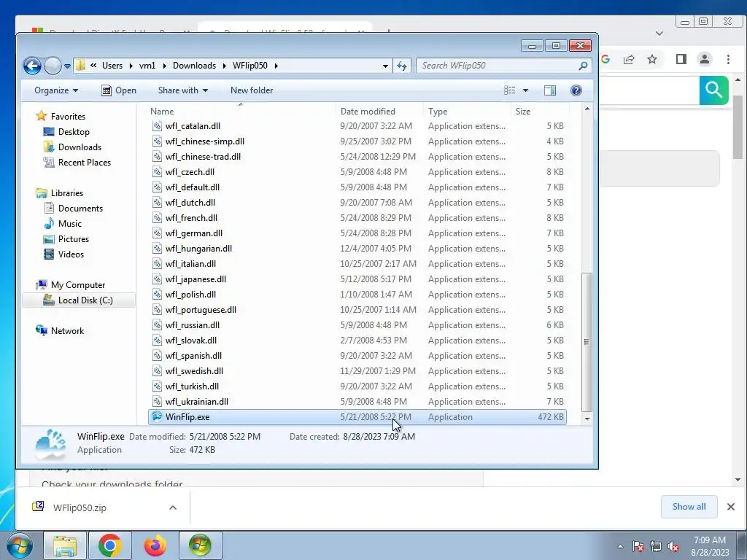Image resolution: width=747 pixels, height=560 pixels.
Task: Click the Downloads breadcrumb in address bar
Action: pyautogui.click(x=194, y=66)
